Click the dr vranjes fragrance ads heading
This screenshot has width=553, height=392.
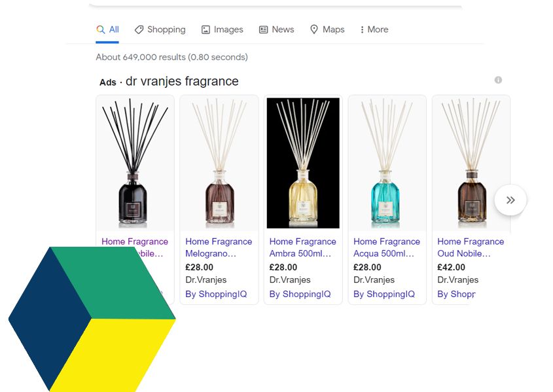[182, 81]
